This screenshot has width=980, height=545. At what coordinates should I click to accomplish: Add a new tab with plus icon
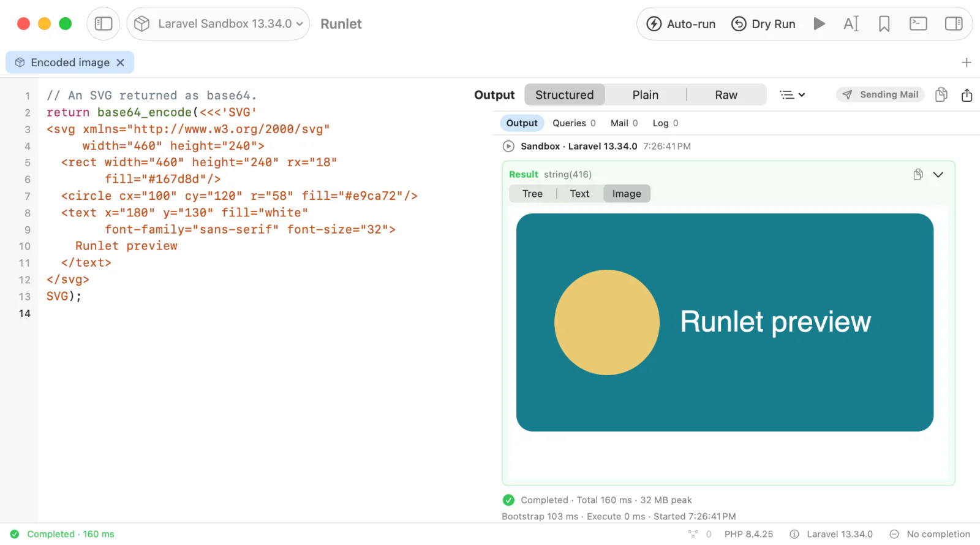point(967,63)
